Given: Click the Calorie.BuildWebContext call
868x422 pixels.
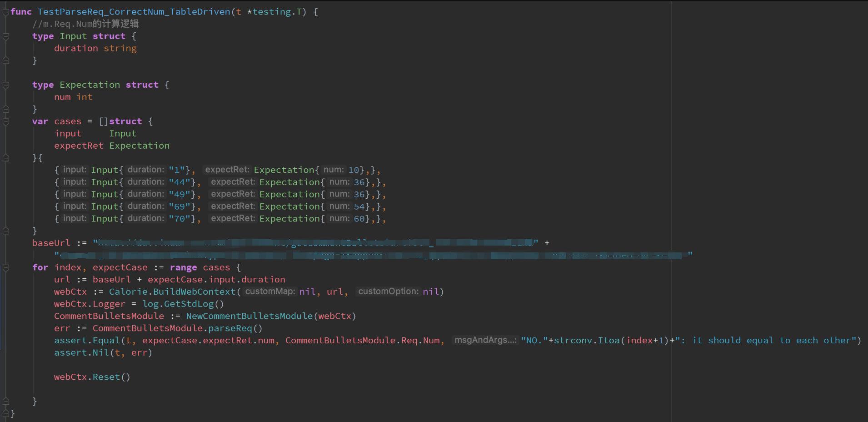Looking at the screenshot, I should point(172,291).
